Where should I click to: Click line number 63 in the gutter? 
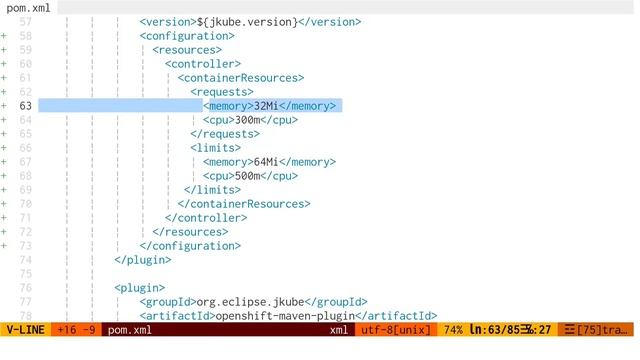pyautogui.click(x=25, y=106)
